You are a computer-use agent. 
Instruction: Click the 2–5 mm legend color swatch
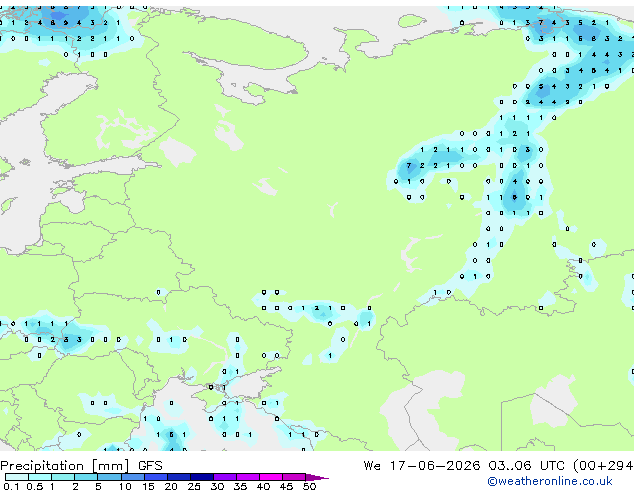tap(86, 477)
